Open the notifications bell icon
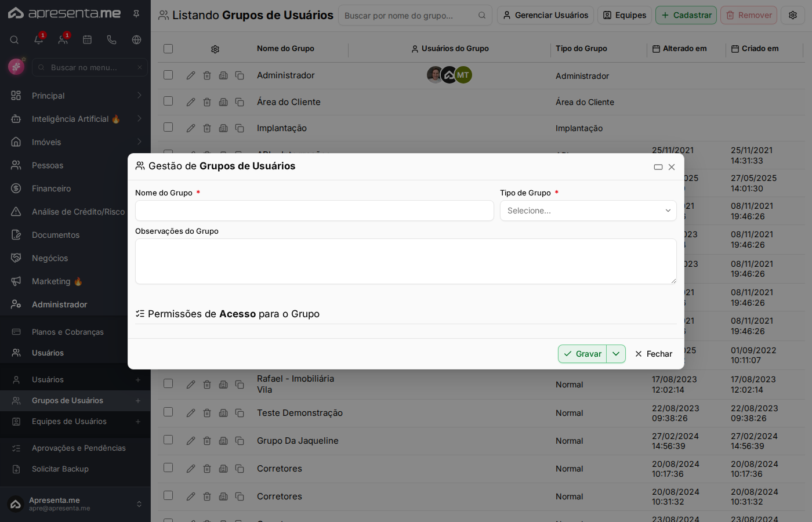This screenshot has height=522, width=812. (x=39, y=40)
